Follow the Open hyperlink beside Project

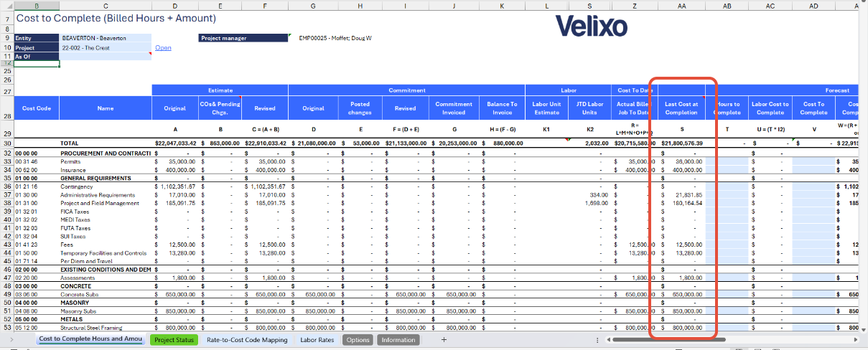(x=163, y=48)
